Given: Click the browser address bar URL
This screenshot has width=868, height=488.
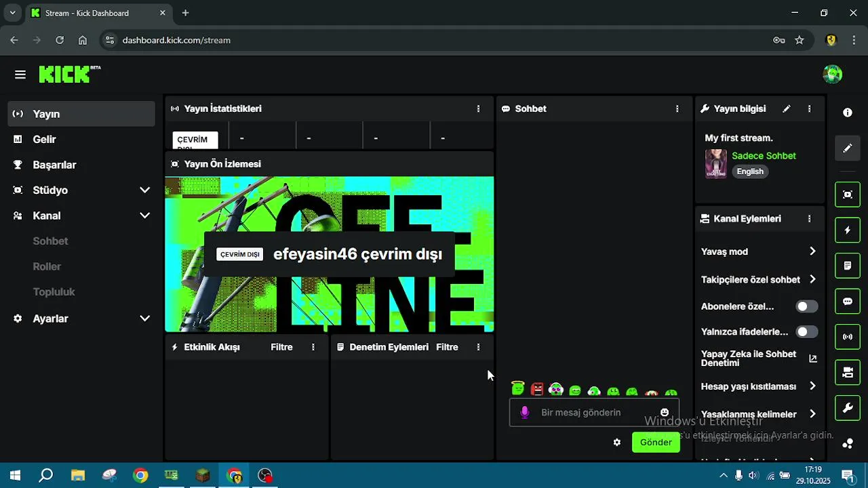Looking at the screenshot, I should (176, 40).
